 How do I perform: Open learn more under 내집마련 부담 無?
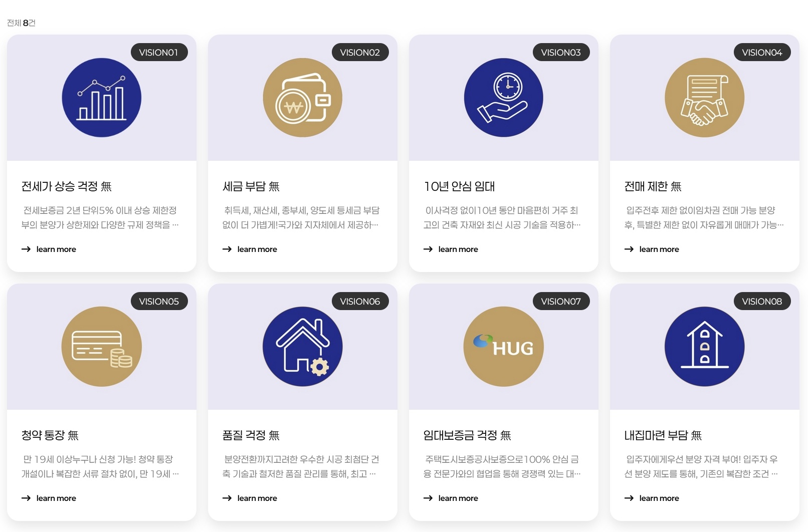click(652, 498)
